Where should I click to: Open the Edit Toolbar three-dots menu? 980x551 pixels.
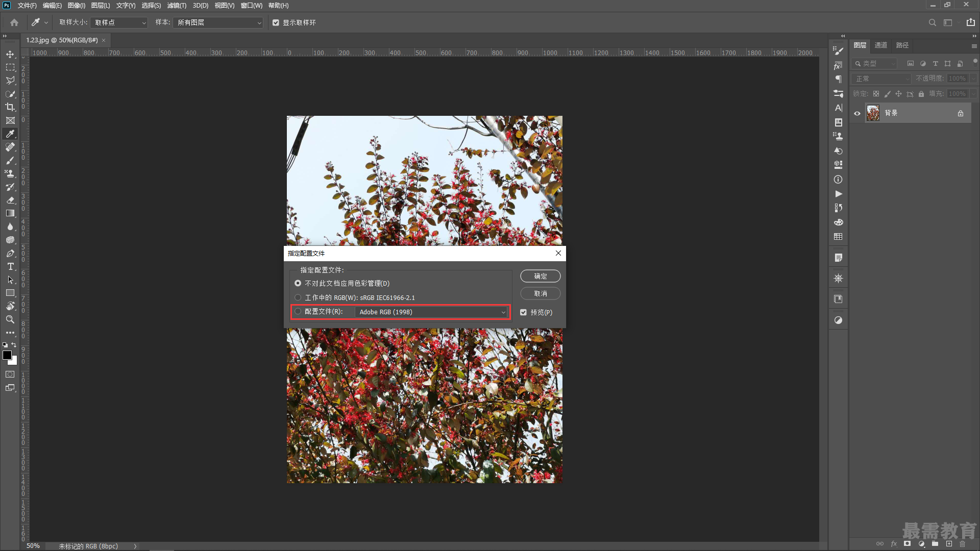(10, 333)
